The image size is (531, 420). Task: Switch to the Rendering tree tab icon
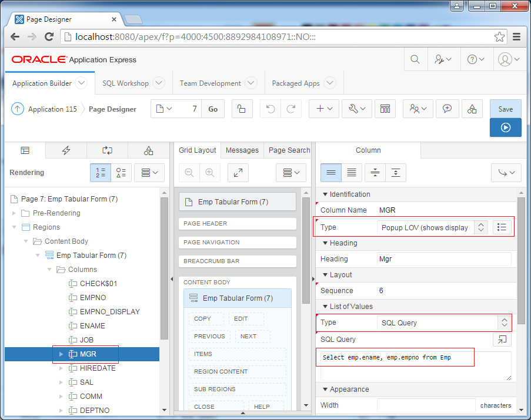[x=25, y=150]
